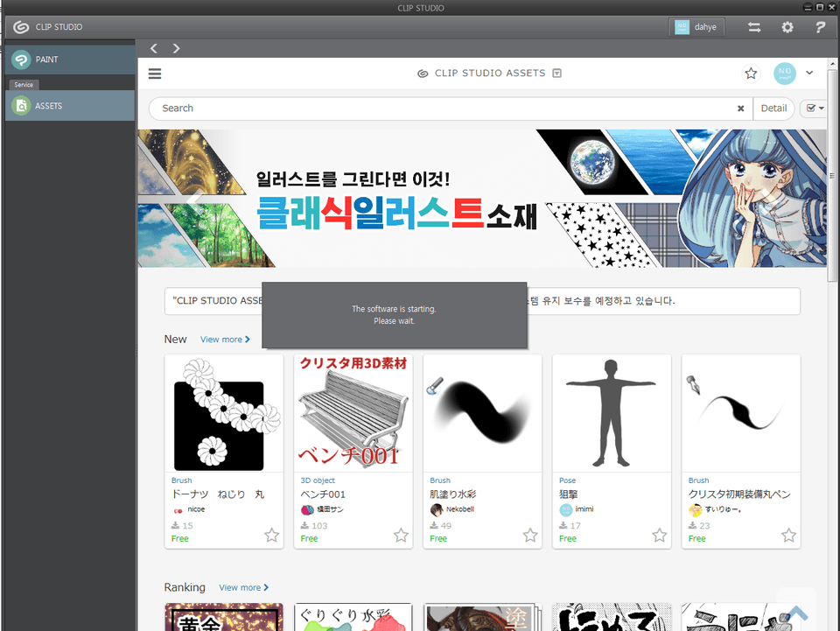Clear the search field with X

tap(740, 109)
